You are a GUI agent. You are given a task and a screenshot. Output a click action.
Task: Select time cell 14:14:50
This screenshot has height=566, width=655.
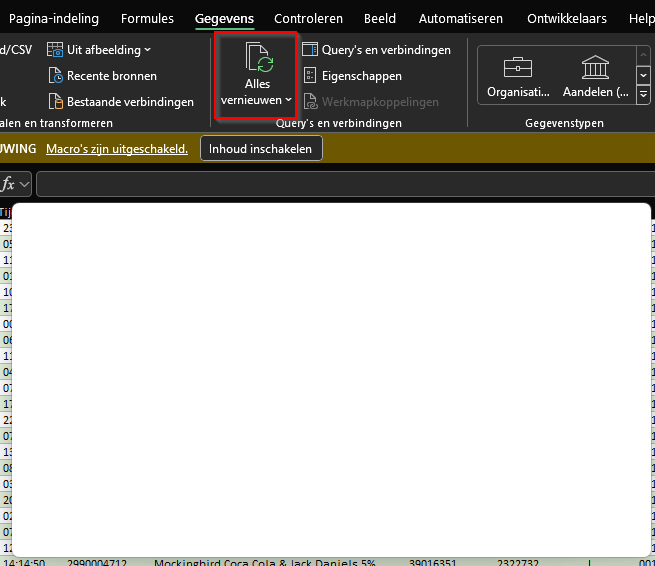[x=24, y=562]
